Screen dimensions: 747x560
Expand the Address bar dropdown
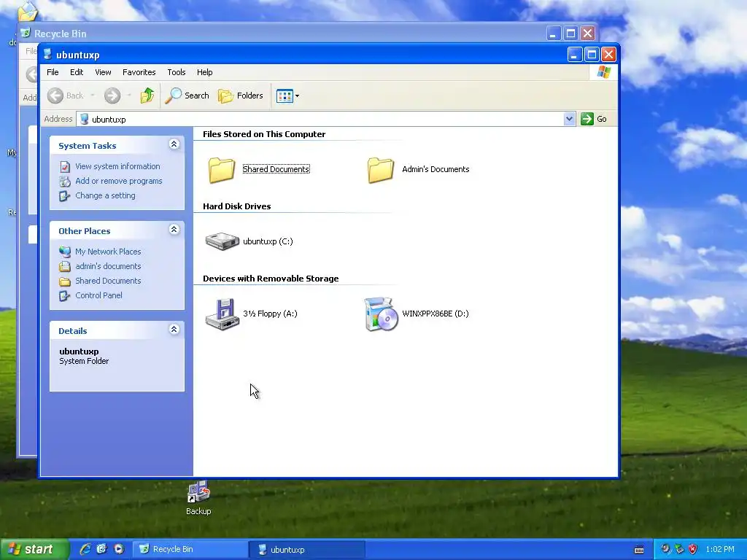click(x=569, y=119)
